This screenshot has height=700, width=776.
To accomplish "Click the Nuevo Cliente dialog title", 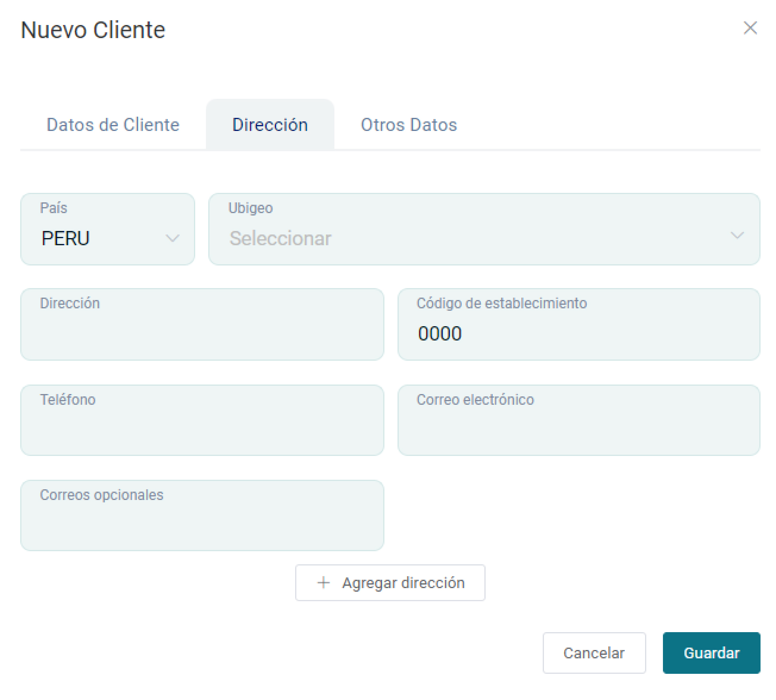I will [93, 30].
